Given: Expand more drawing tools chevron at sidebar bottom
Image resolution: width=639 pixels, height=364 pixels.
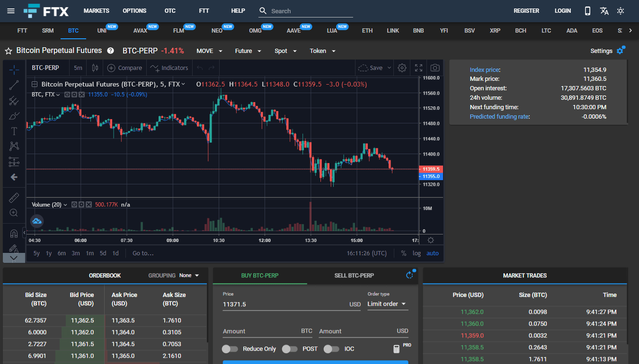Looking at the screenshot, I should (x=14, y=258).
